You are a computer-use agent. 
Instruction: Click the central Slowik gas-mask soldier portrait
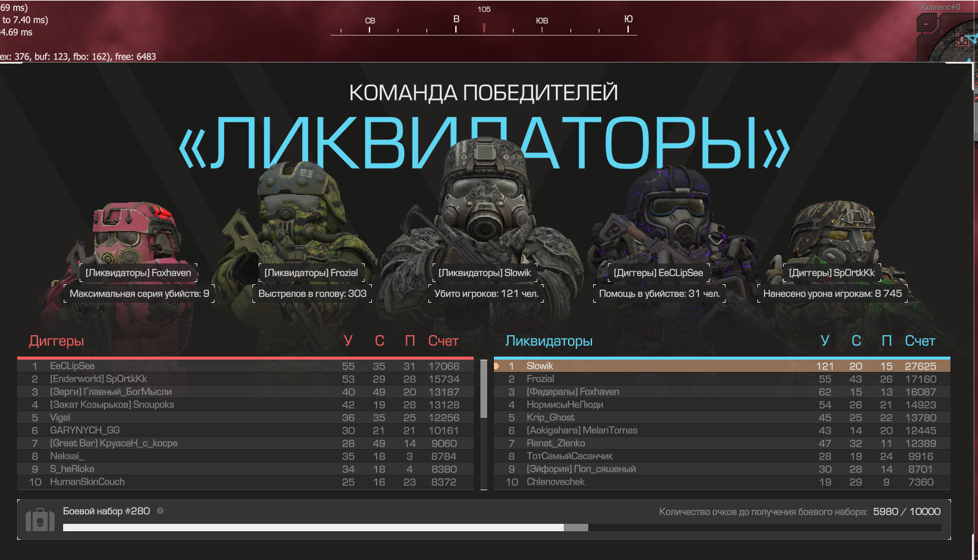pos(484,202)
